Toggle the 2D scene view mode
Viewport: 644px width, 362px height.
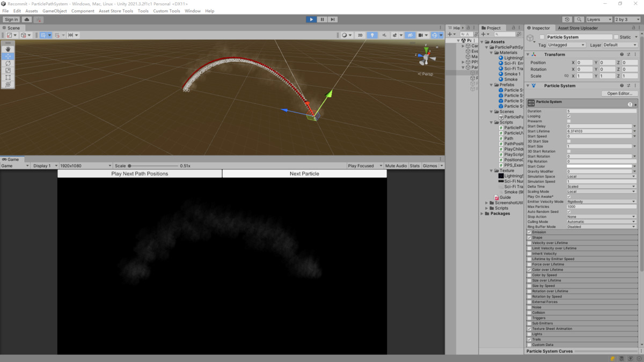click(360, 35)
